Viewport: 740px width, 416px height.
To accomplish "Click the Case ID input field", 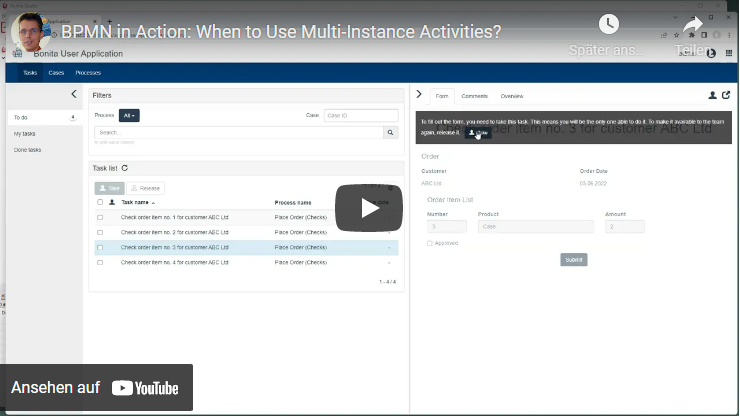I will (360, 115).
